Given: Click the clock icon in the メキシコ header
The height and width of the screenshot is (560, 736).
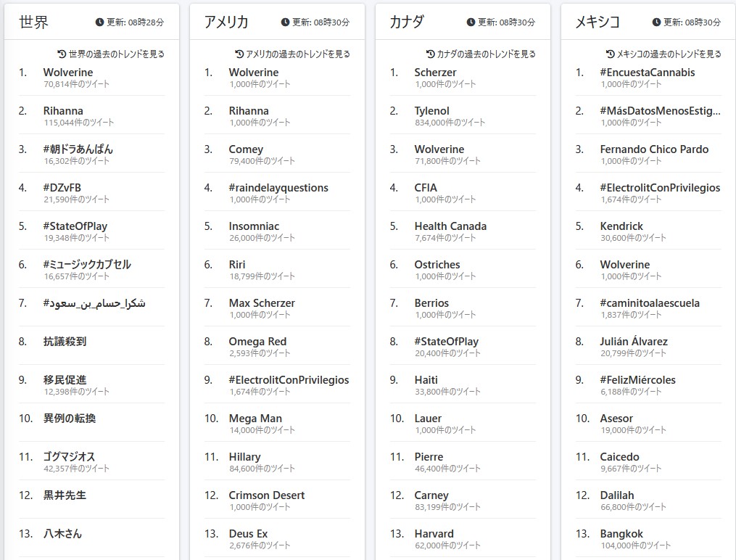Looking at the screenshot, I should click(x=657, y=22).
